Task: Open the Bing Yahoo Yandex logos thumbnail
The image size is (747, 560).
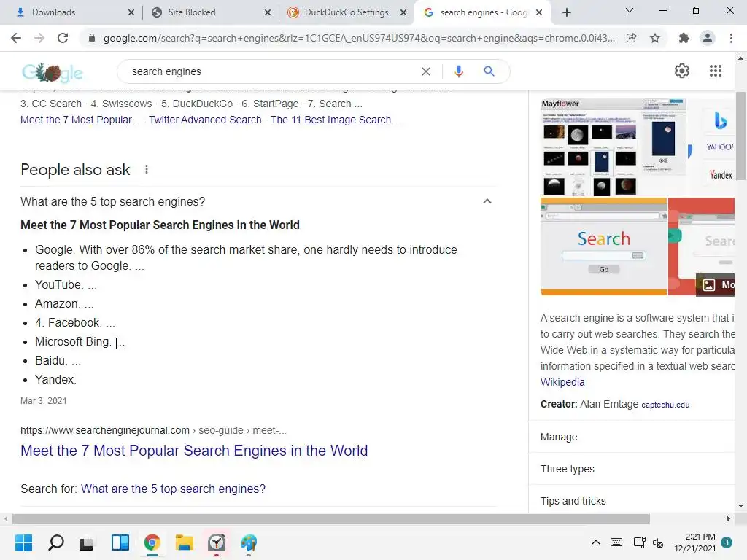Action: click(712, 147)
